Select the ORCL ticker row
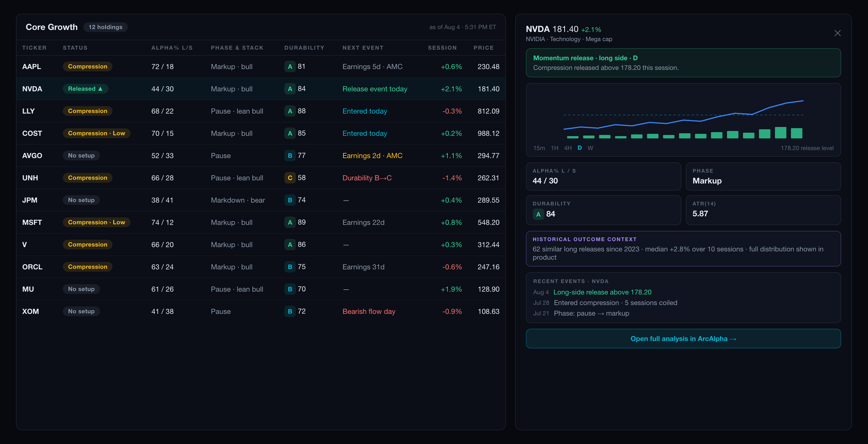 (261, 267)
